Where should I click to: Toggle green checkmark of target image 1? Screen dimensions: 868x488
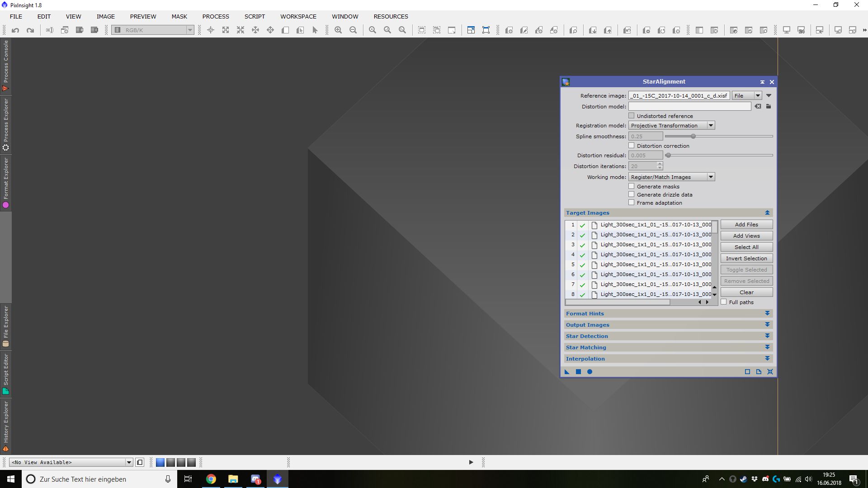pos(583,225)
